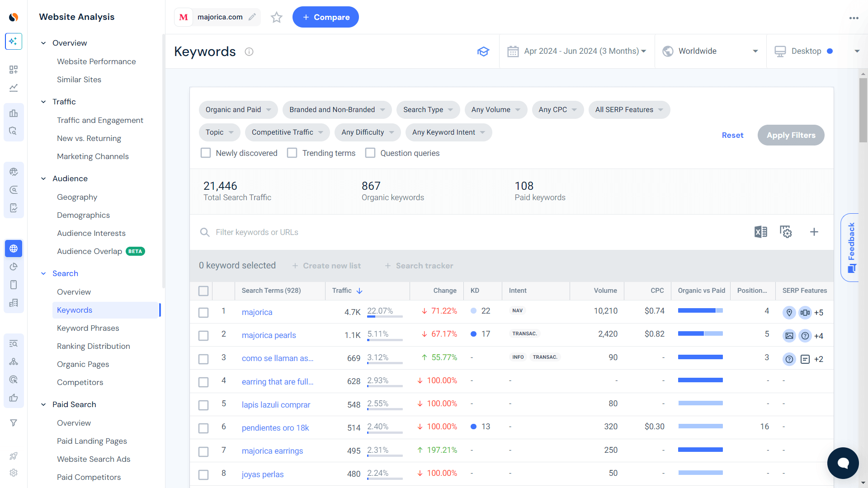Open the date range Apr 2024 - Jun 2024 dropdown
The height and width of the screenshot is (488, 868).
577,52
